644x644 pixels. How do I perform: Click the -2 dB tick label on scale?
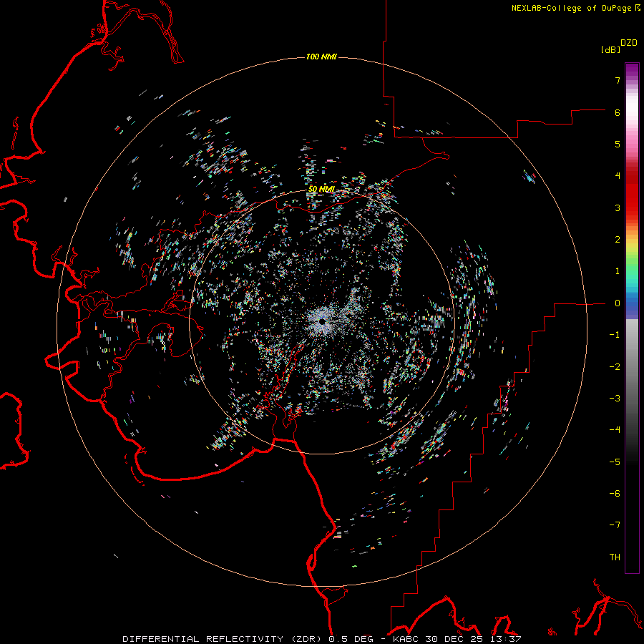pyautogui.click(x=615, y=367)
